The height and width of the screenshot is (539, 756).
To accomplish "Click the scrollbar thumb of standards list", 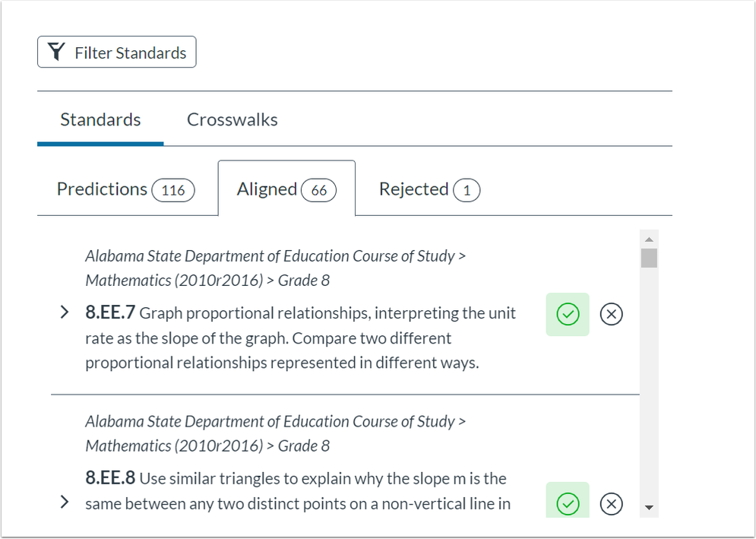I will click(648, 258).
